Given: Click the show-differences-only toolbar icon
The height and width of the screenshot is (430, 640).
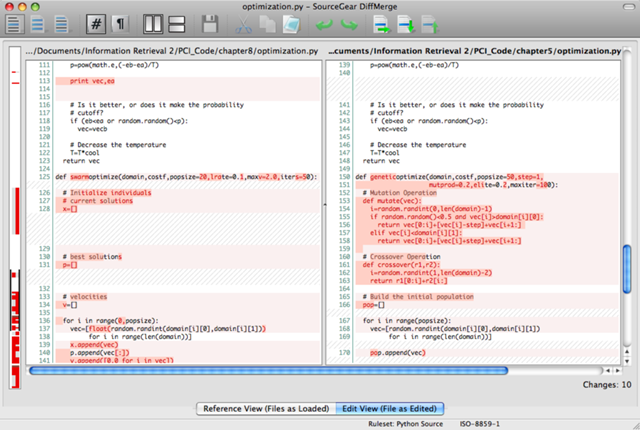Looking at the screenshot, I should coord(38,23).
